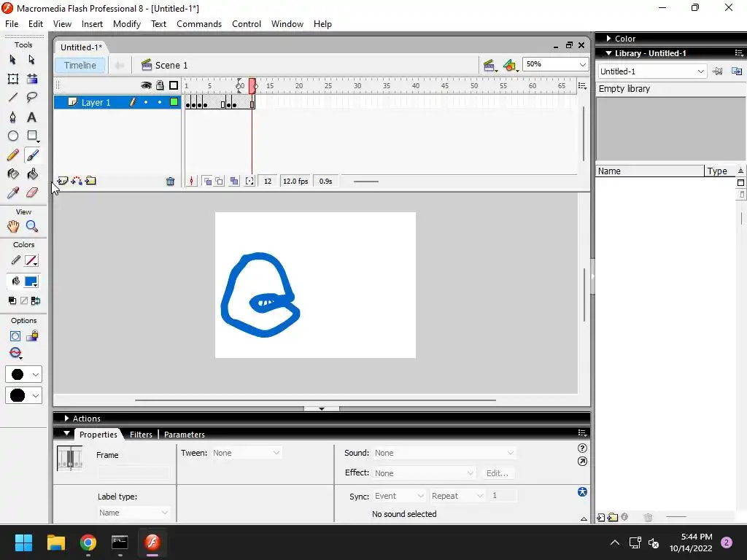
Task: Select the Fill Transform tool
Action: pyautogui.click(x=32, y=79)
